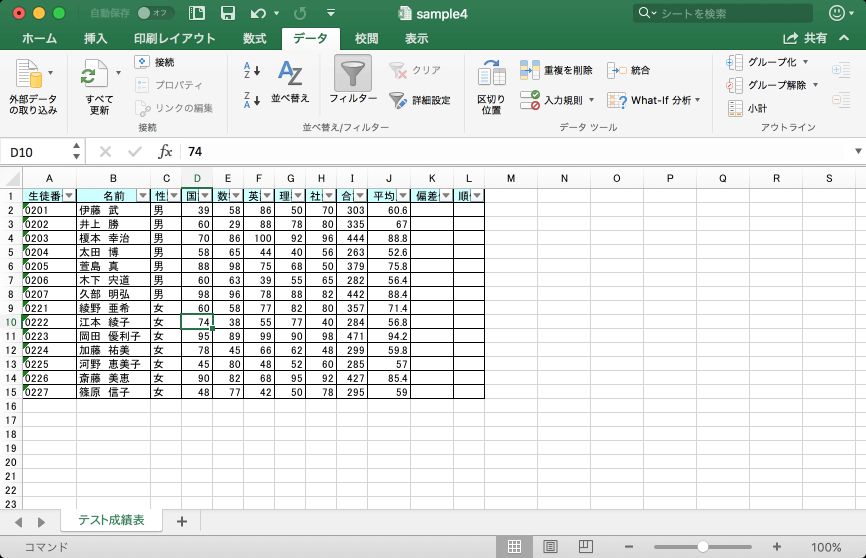This screenshot has height=558, width=866.
Task: Click the Redo icon
Action: (x=300, y=13)
